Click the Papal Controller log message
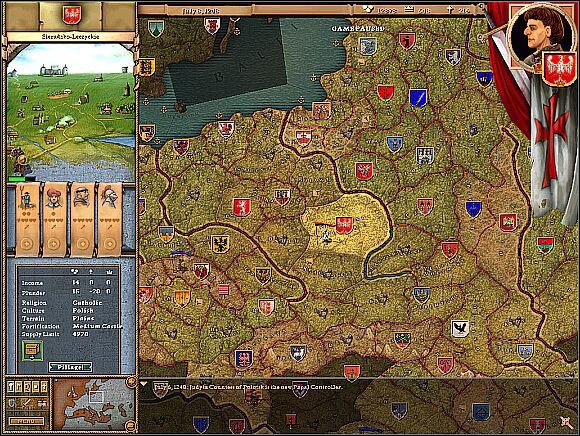 (247, 387)
